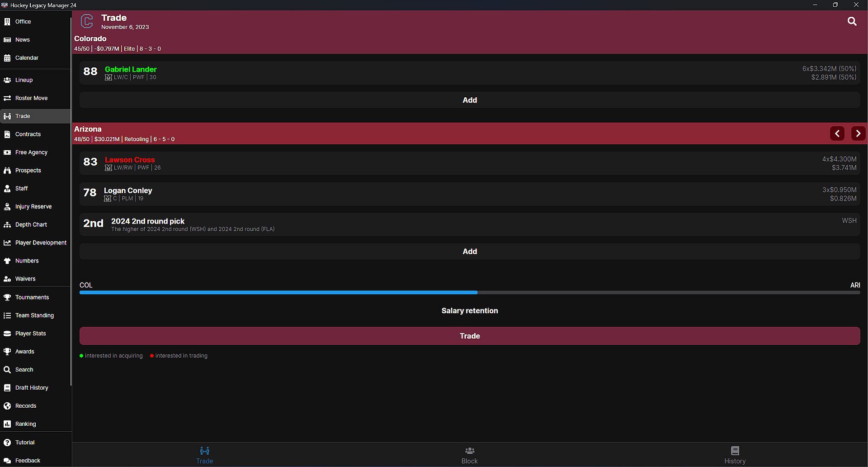The image size is (868, 467).
Task: Select the 2024 2nd round pick row
Action: pyautogui.click(x=470, y=224)
